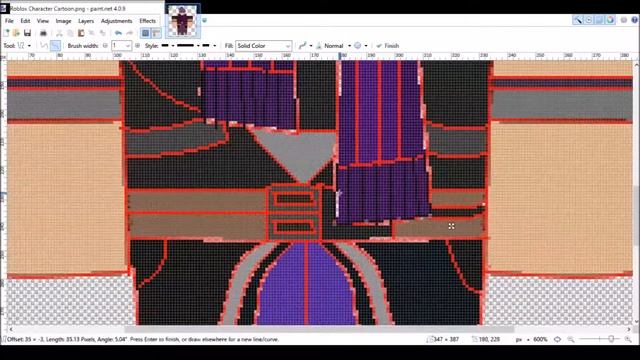Toggle the History window icon
Image resolution: width=640 pixels, height=360 pixels.
(589, 20)
